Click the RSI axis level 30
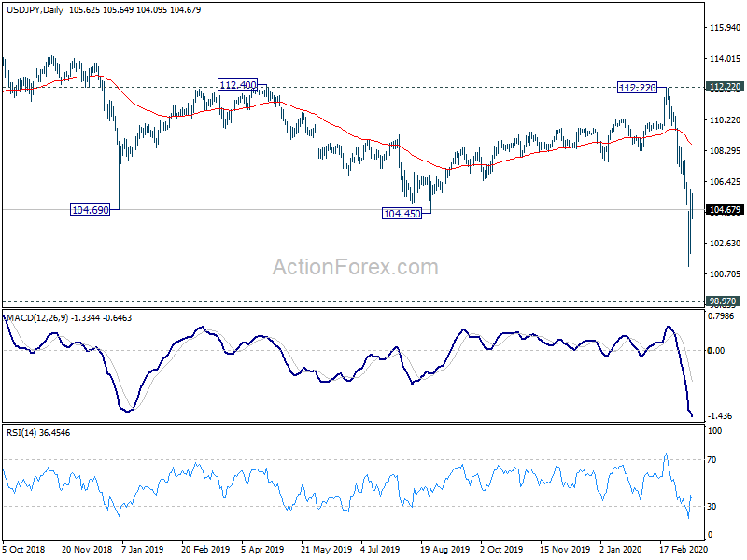747x560 pixels. point(712,507)
